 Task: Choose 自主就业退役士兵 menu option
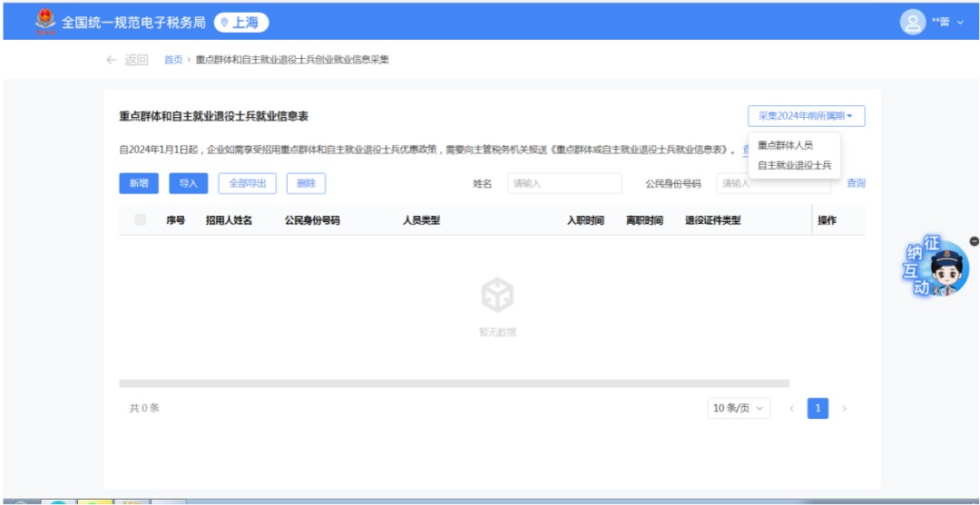(x=794, y=165)
